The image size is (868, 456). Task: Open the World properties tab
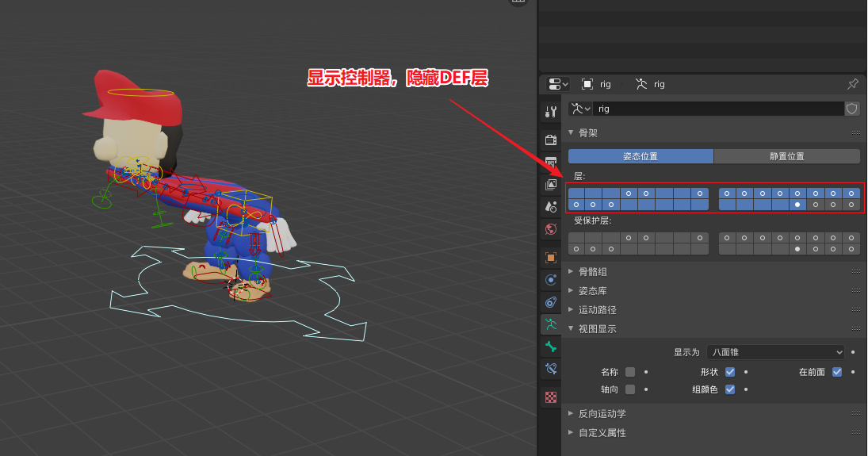pos(551,229)
